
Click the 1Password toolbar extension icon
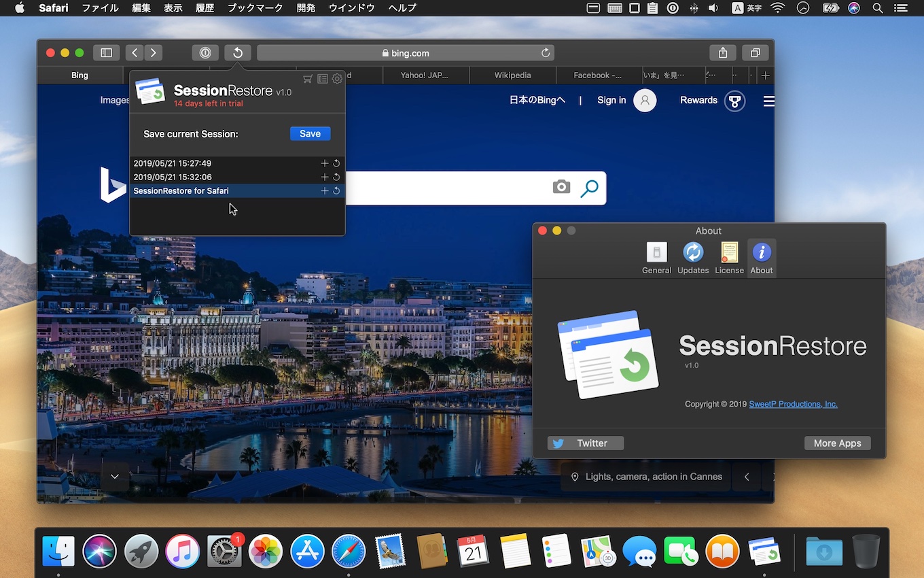[205, 52]
